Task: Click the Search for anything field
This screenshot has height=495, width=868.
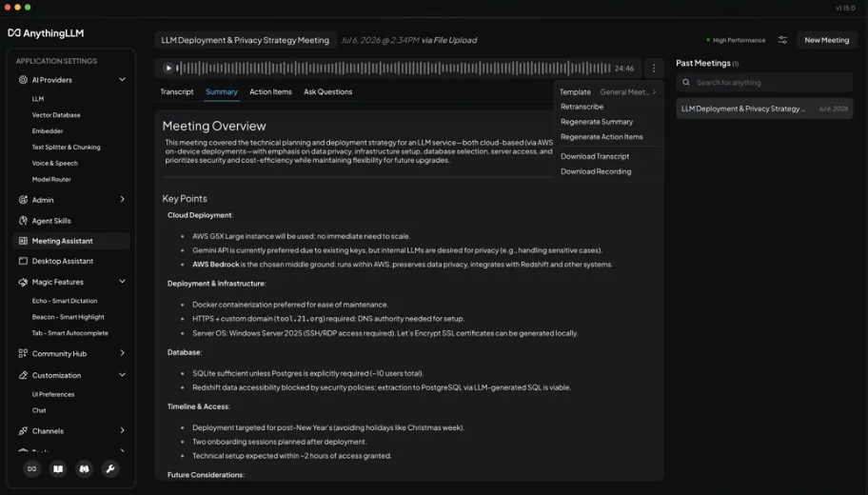Action: 764,83
